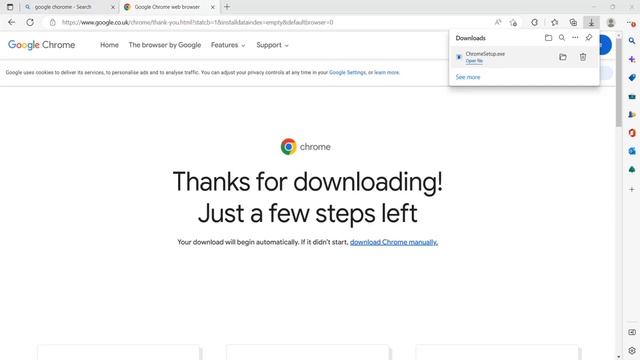Open the sidebar Shopping tag icon
Image resolution: width=640 pixels, height=360 pixels.
click(x=632, y=78)
